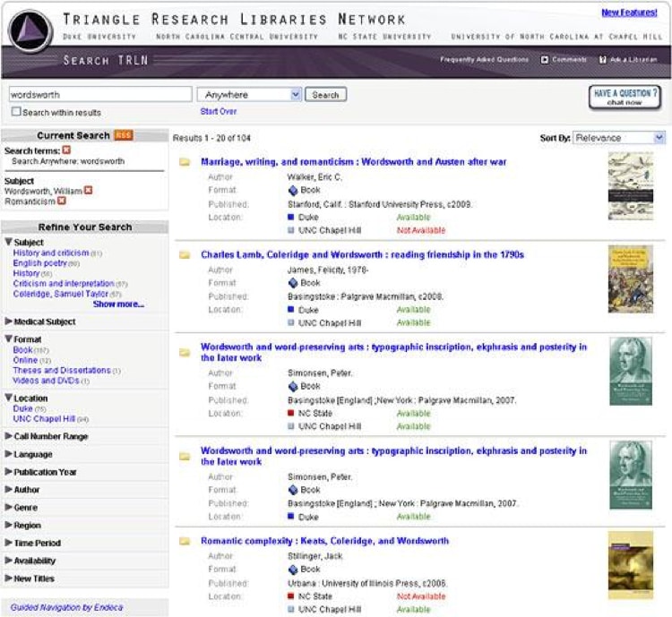This screenshot has height=617, width=672.
Task: Filter location by UNC Chapel Hill
Action: tap(44, 418)
